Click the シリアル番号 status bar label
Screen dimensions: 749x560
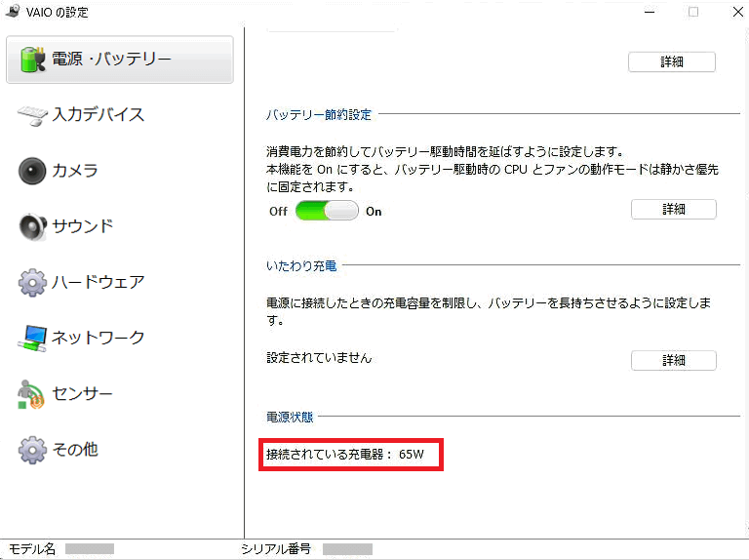(x=276, y=549)
